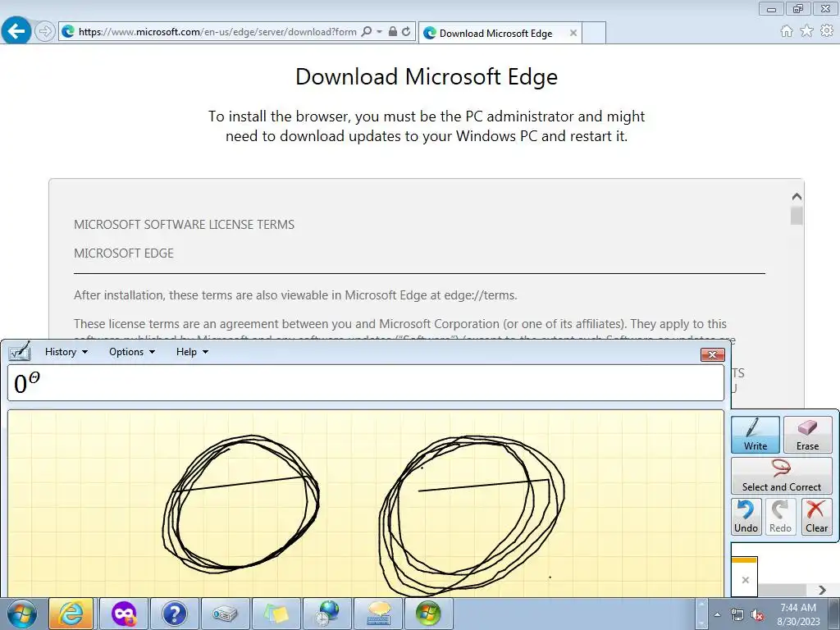Click the license terms scrollbar thumb
This screenshot has height=630, width=840.
(797, 216)
